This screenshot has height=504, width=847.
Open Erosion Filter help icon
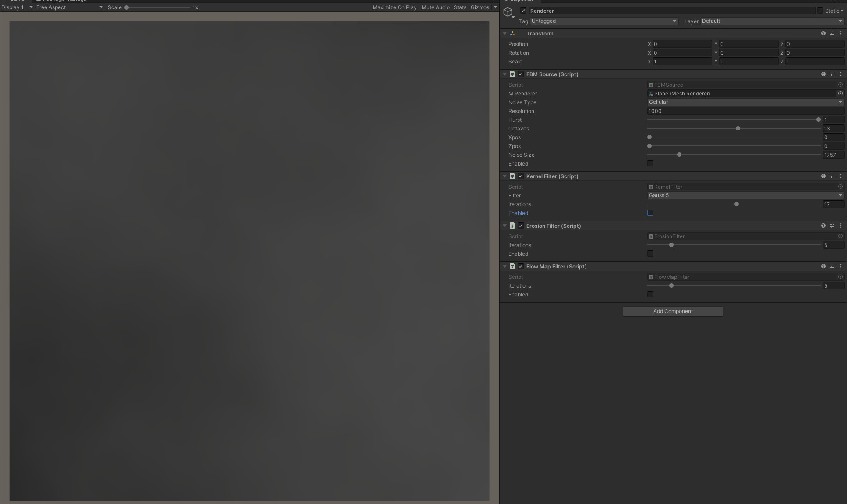(x=823, y=226)
